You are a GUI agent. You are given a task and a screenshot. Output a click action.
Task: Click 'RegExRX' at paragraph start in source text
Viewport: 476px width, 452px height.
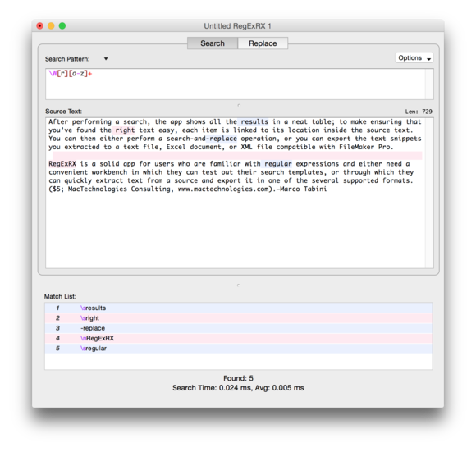pos(62,164)
